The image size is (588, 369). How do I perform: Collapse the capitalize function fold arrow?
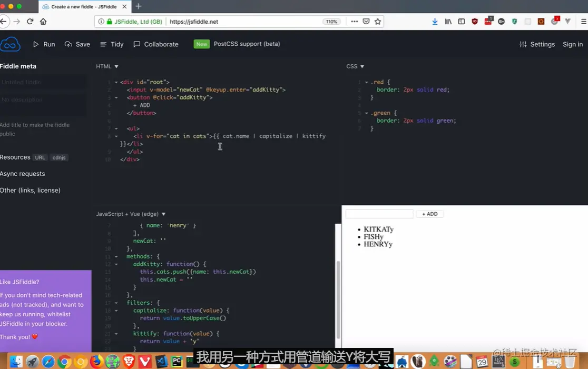click(x=116, y=311)
